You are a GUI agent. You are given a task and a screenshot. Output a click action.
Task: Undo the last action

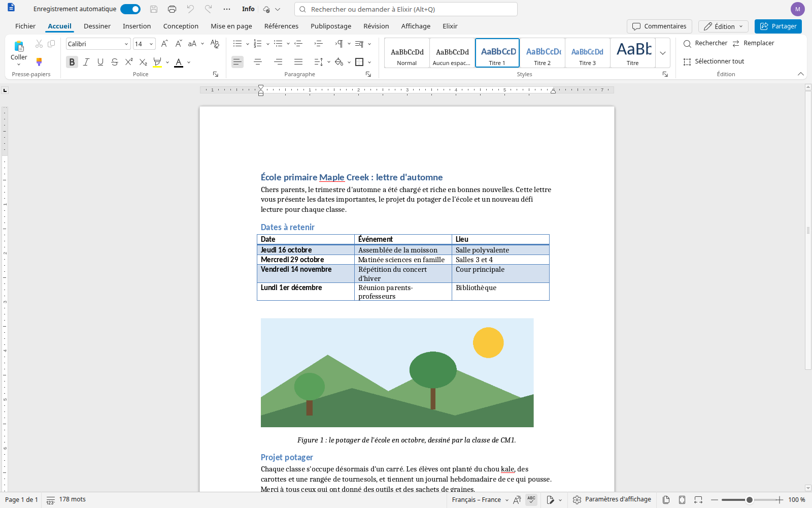(190, 9)
